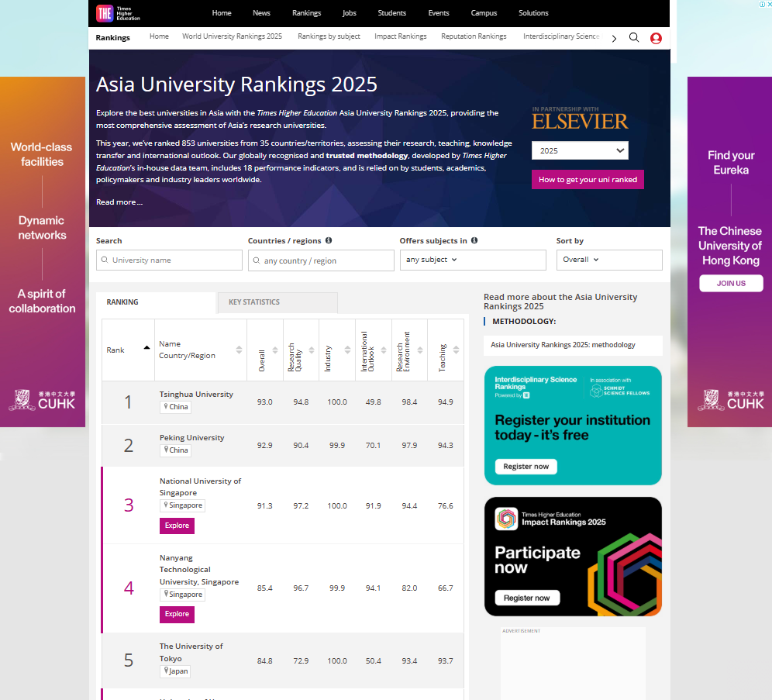Open Nanyang Technological University, Singapore page
772x700 pixels.
[199, 570]
